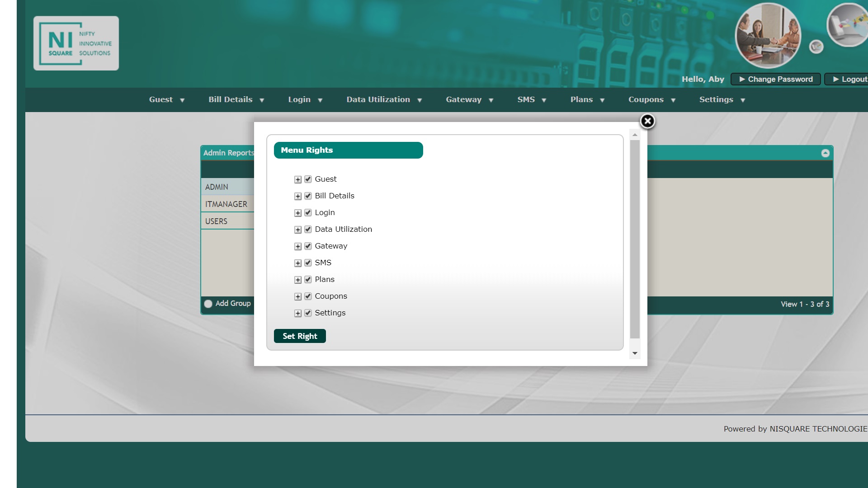Toggle the Coupons rights checkbox
Screen dimensions: 868x488
point(308,296)
